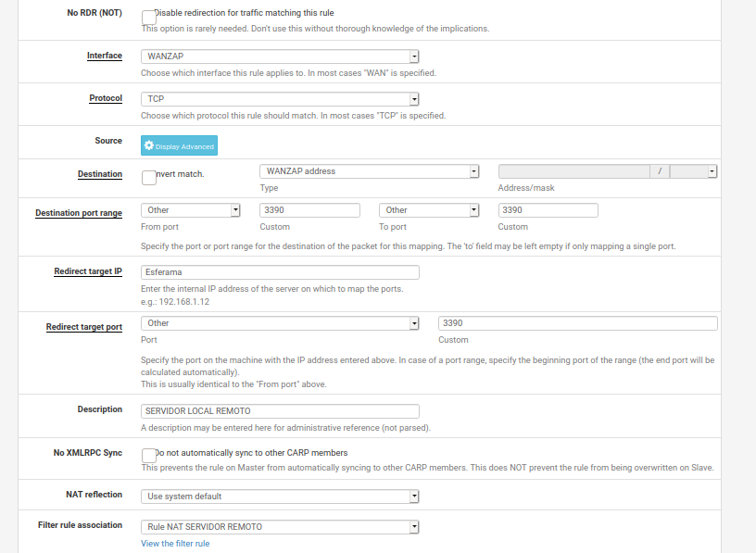Click the From port Custom field

(x=309, y=210)
